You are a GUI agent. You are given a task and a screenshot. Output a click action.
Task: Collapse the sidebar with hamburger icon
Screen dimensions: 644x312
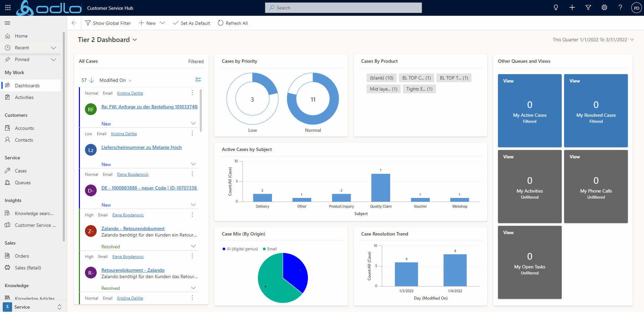click(x=7, y=23)
